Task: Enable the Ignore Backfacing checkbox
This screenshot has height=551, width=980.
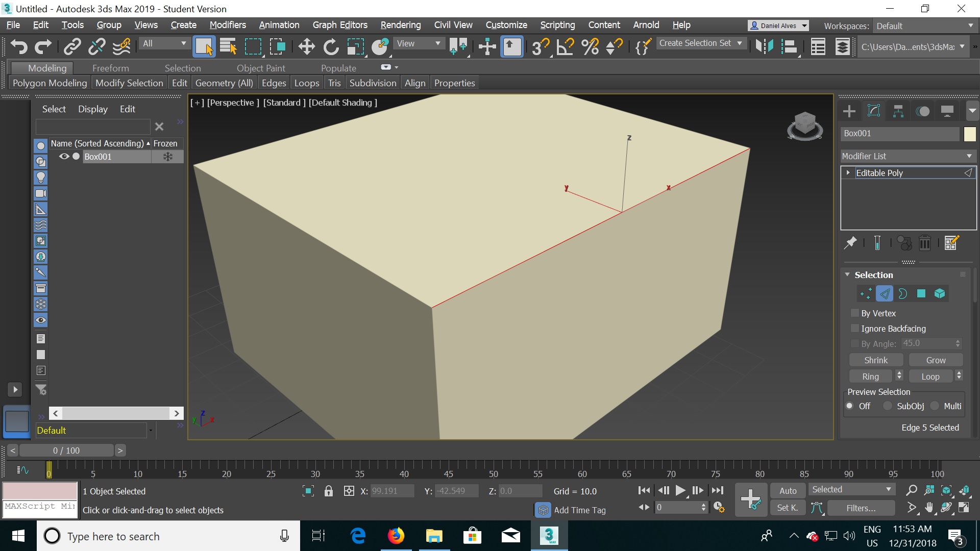Action: tap(855, 328)
